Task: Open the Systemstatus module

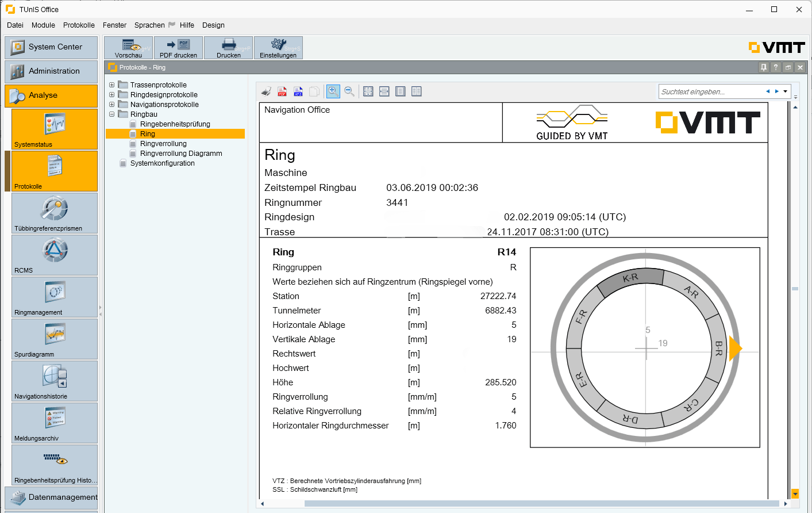Action: 55,129
